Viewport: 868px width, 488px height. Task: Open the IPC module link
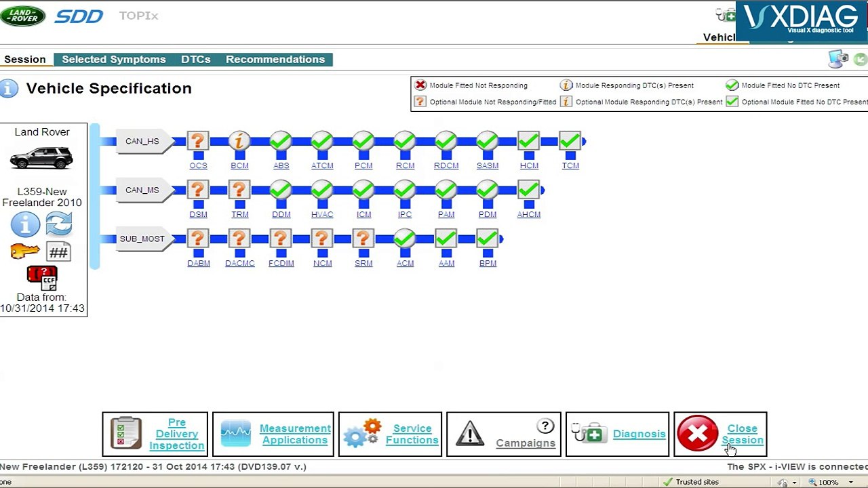click(x=405, y=214)
